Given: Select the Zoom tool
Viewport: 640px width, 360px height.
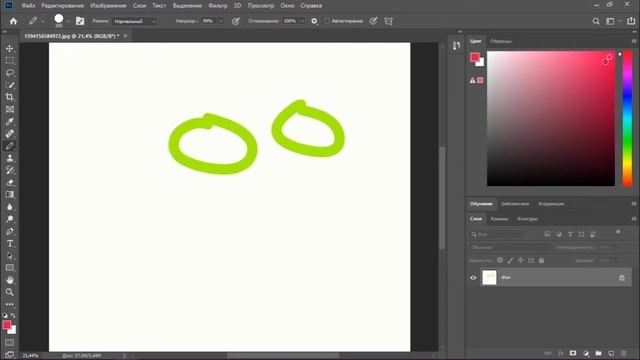Looking at the screenshot, I should point(10,292).
